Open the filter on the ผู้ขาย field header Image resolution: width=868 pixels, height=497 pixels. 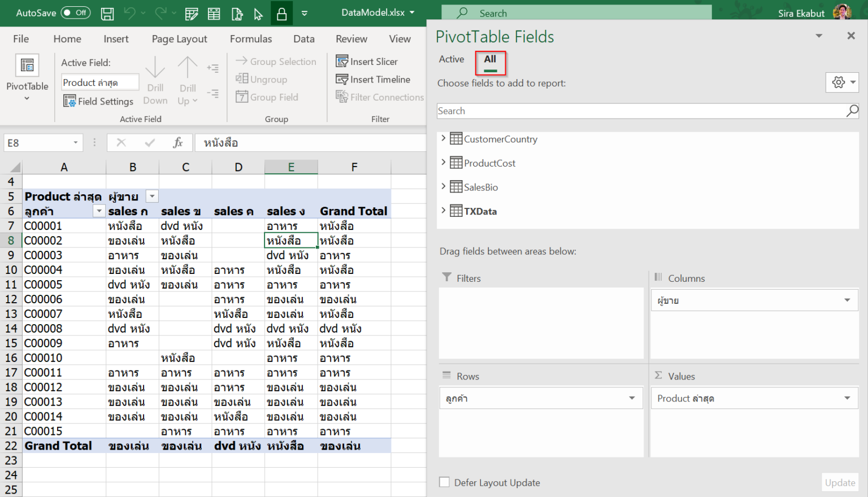(x=151, y=195)
